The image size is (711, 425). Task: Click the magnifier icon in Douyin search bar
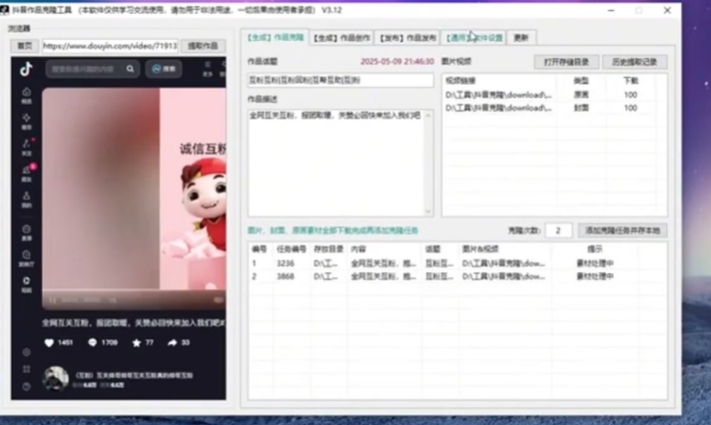131,70
